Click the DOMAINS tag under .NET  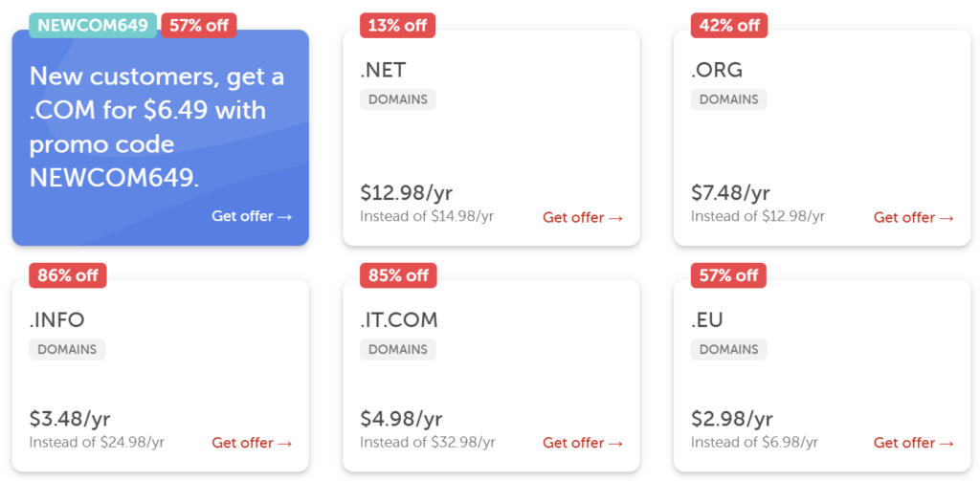click(398, 99)
